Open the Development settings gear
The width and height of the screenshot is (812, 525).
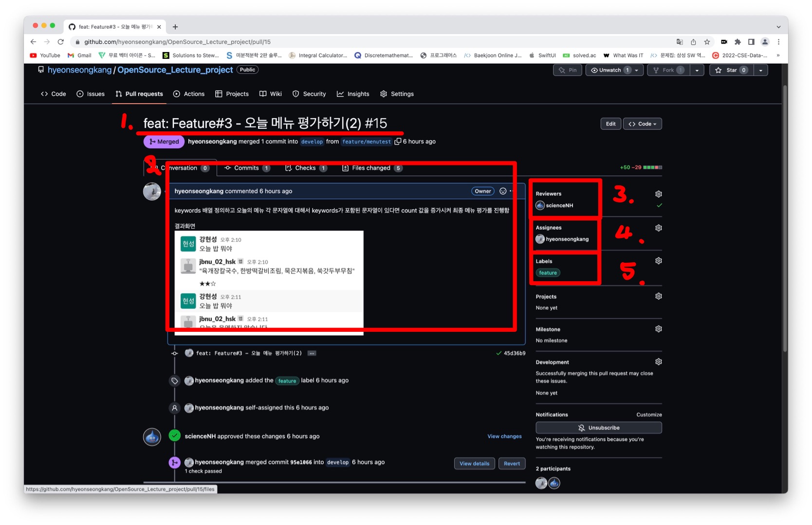click(658, 362)
